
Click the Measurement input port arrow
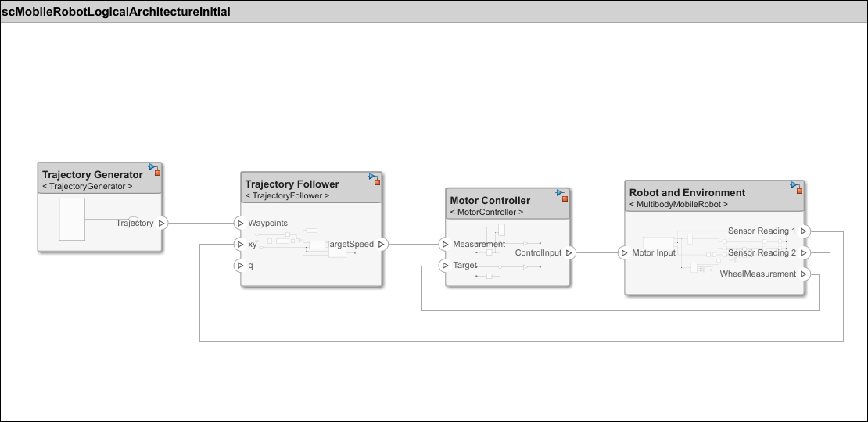click(x=446, y=244)
